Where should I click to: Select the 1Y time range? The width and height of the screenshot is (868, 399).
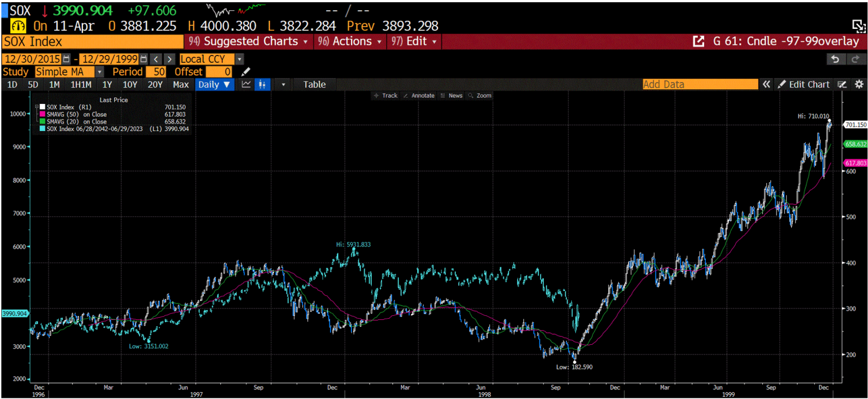[x=107, y=84]
